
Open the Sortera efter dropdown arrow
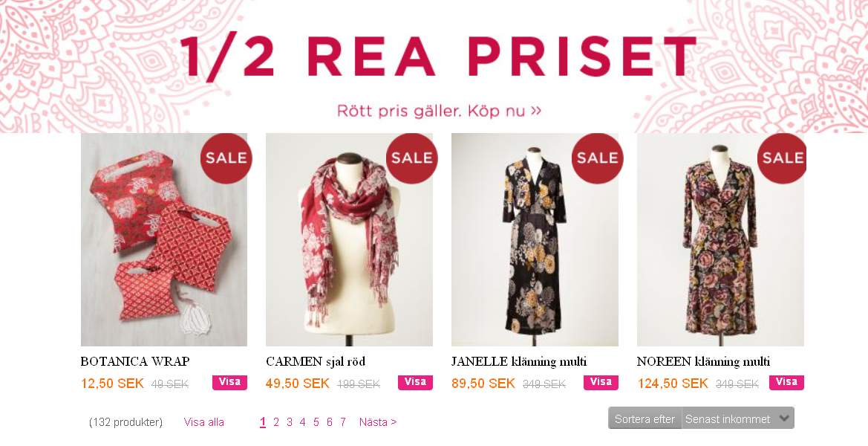784,418
